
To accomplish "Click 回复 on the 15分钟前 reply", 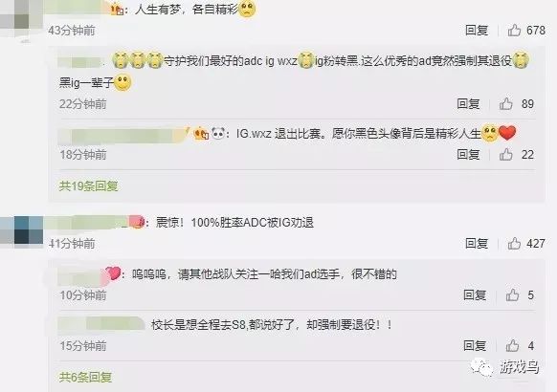I will [475, 345].
